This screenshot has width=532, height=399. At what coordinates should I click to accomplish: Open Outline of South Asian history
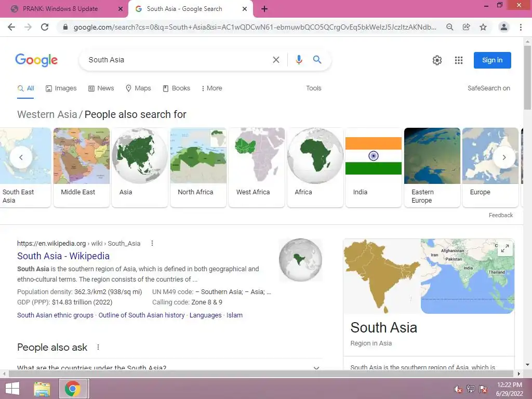click(141, 315)
